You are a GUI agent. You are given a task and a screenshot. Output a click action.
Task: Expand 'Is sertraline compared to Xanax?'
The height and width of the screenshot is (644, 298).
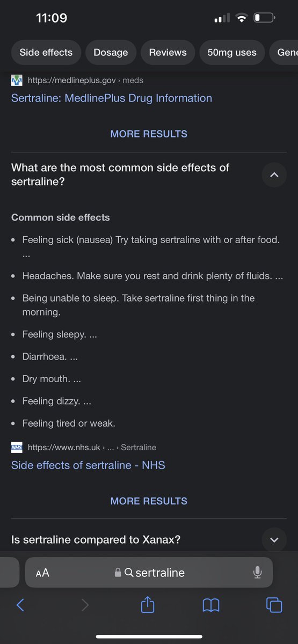274,540
